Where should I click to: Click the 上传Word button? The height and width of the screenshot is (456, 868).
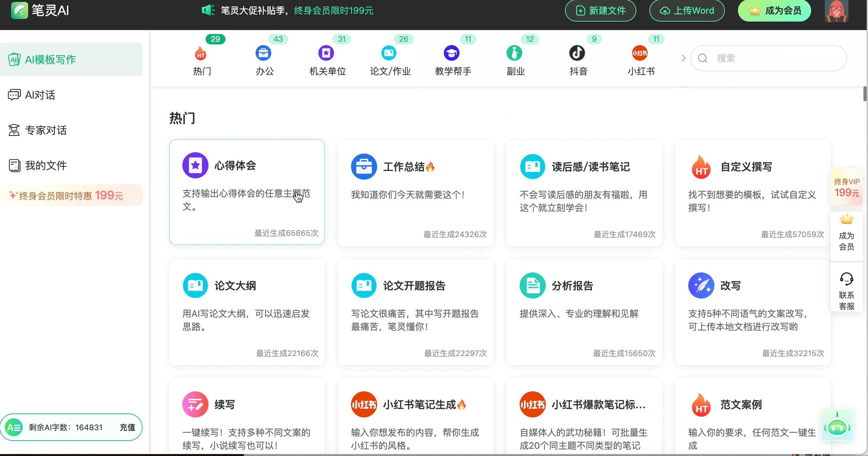[687, 10]
